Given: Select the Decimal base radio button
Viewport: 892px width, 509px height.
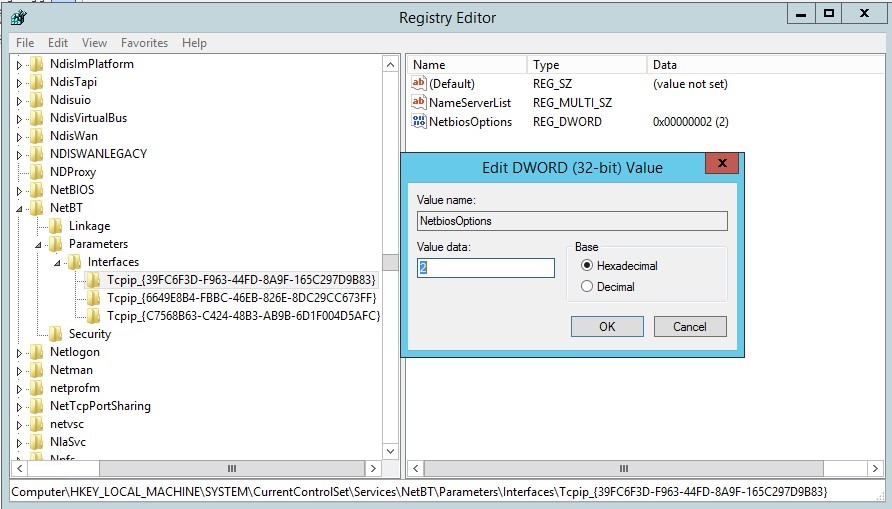Looking at the screenshot, I should 587,287.
